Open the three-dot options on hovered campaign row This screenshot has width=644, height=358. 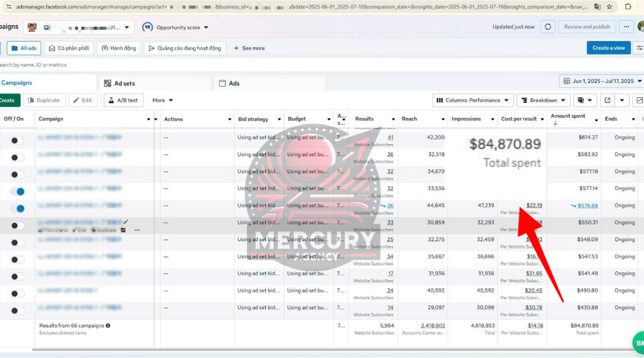point(137,230)
